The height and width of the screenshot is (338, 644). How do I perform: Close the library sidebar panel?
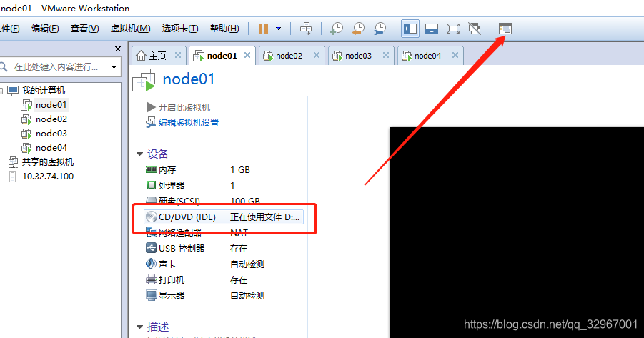pyautogui.click(x=118, y=49)
